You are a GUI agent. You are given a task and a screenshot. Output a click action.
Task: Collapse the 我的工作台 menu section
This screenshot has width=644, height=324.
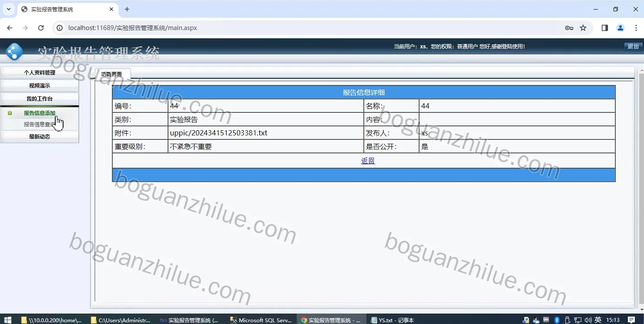click(40, 99)
